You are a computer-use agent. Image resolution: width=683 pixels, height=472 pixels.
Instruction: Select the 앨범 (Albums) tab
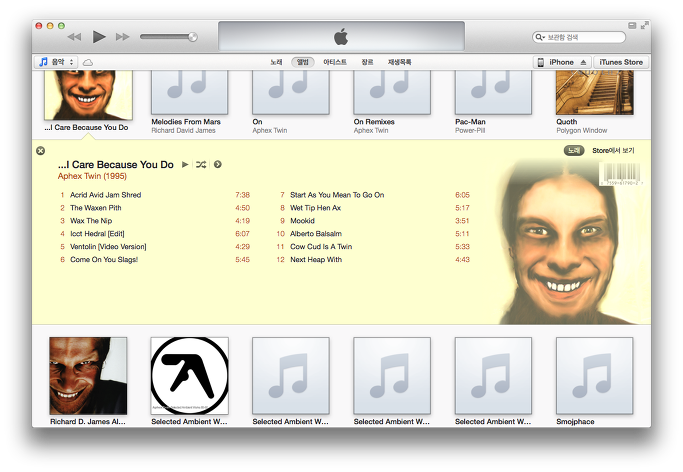click(x=303, y=62)
